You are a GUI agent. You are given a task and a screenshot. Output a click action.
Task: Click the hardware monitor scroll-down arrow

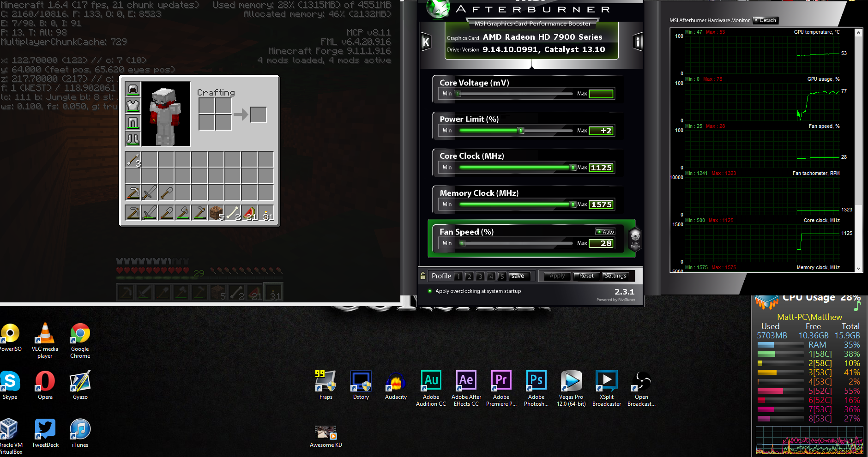click(x=858, y=268)
